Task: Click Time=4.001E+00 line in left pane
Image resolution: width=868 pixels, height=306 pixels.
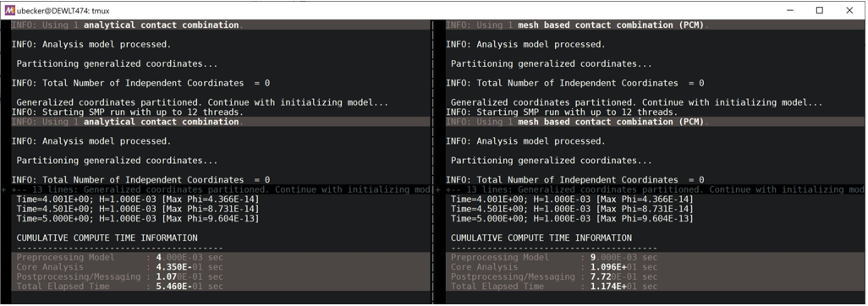Action: coord(137,199)
